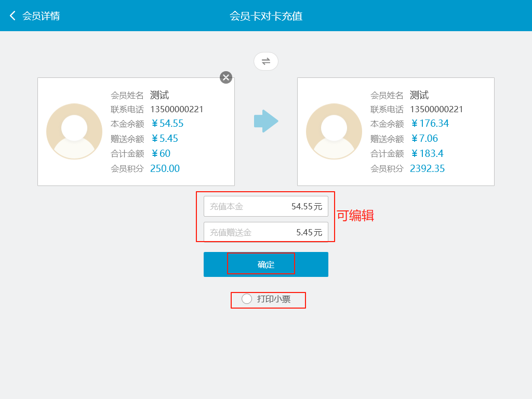This screenshot has width=532, height=399.
Task: Click the 充值赠送金 input field
Action: point(265,232)
